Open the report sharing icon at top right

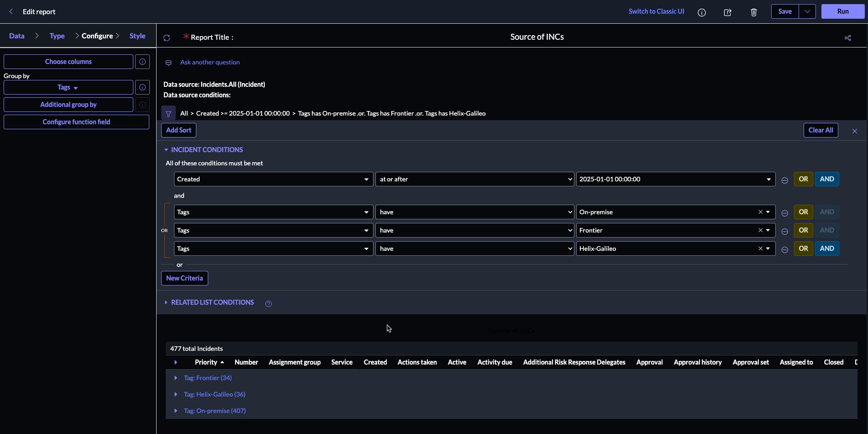pyautogui.click(x=847, y=38)
